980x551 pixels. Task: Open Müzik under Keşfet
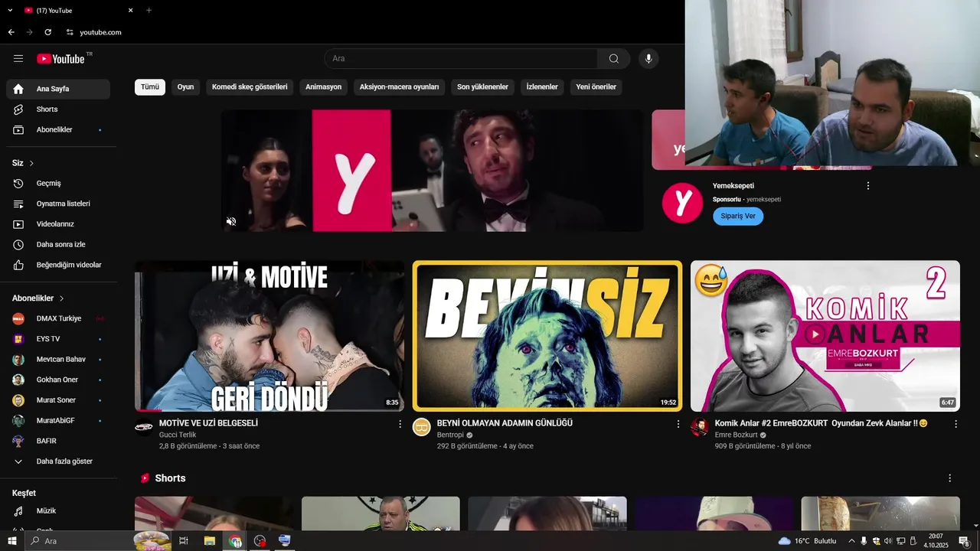pos(58,510)
